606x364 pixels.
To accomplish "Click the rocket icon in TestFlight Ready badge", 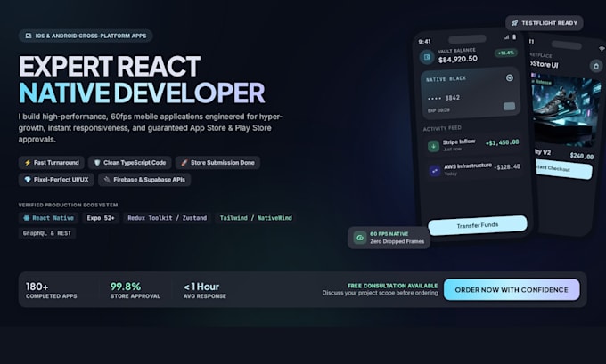I will (515, 23).
